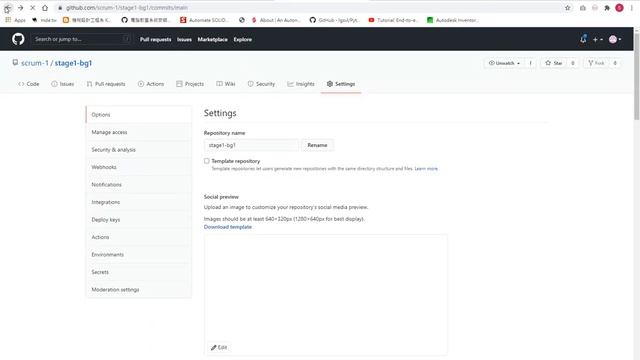Click the star count number

click(573, 63)
